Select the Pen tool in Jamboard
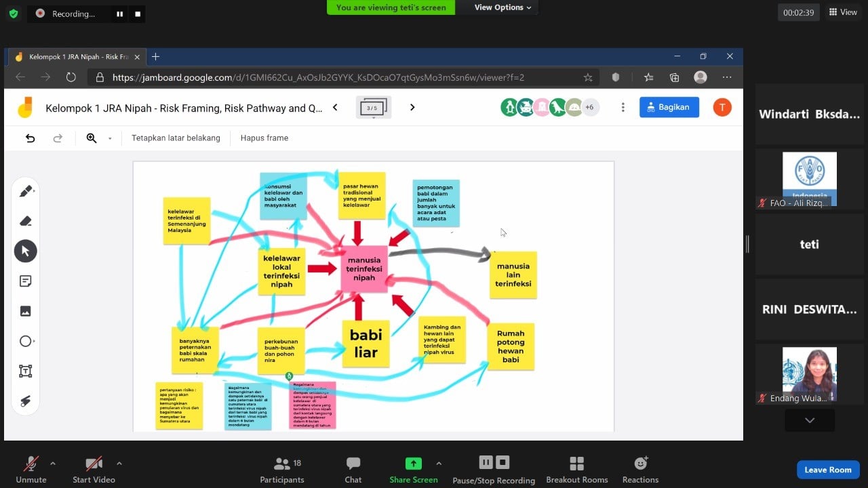868x488 pixels. (x=26, y=191)
